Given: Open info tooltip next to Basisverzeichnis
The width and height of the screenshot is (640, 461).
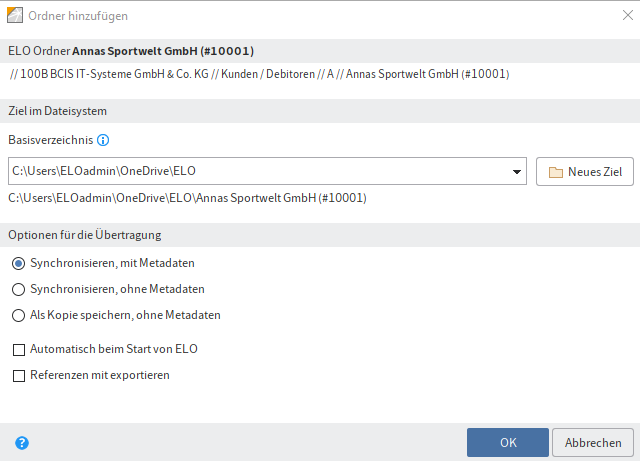Looking at the screenshot, I should pos(103,140).
